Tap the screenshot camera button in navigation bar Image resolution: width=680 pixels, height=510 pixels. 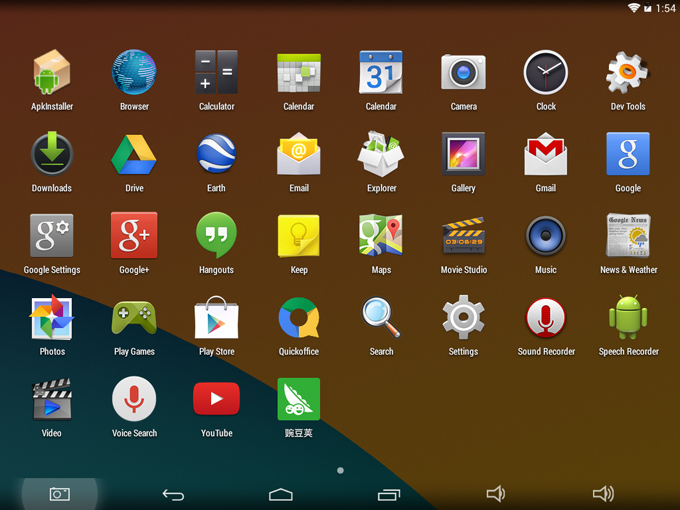tap(59, 494)
